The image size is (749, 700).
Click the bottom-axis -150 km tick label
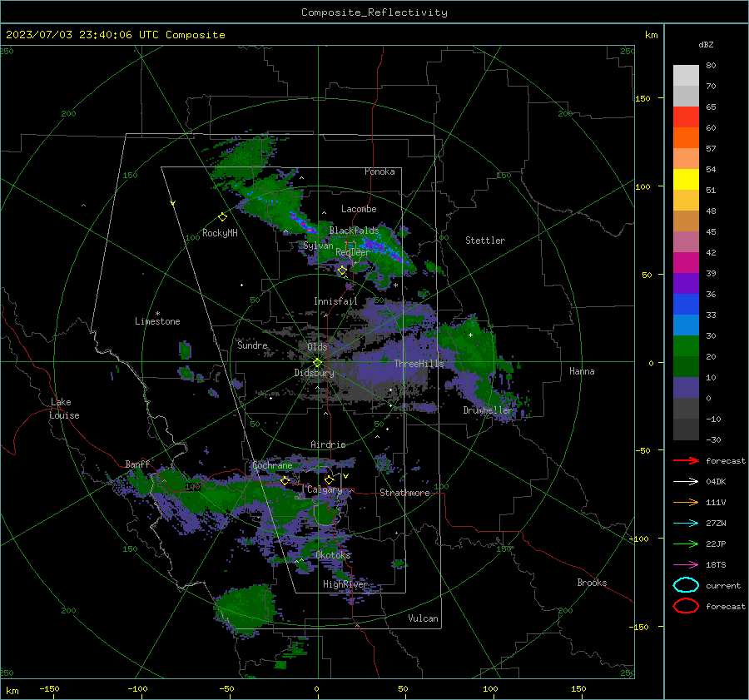[x=49, y=688]
